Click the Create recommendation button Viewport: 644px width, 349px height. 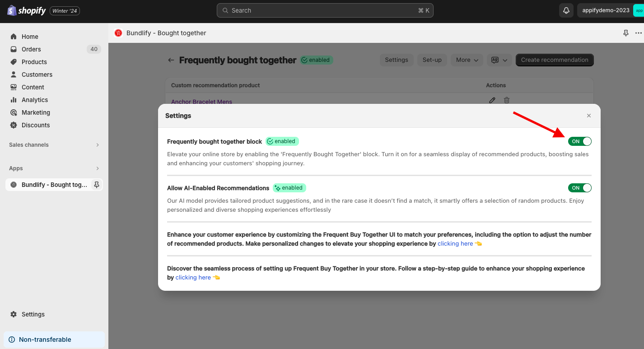pyautogui.click(x=555, y=60)
